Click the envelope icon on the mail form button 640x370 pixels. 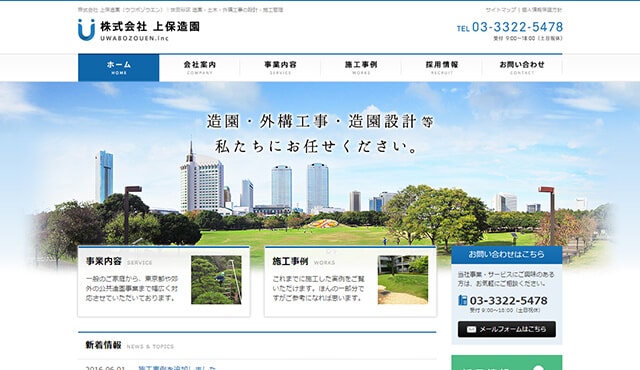471,329
